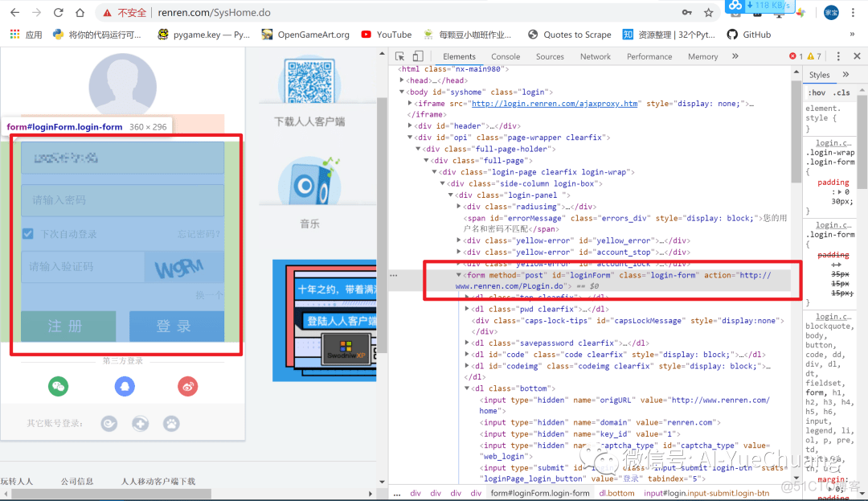Click the password input field

123,200
